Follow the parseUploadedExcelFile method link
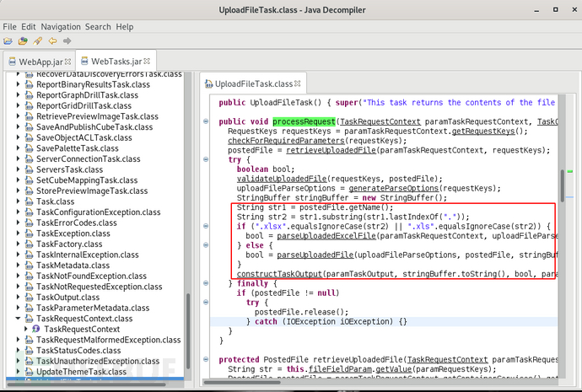 (326, 236)
